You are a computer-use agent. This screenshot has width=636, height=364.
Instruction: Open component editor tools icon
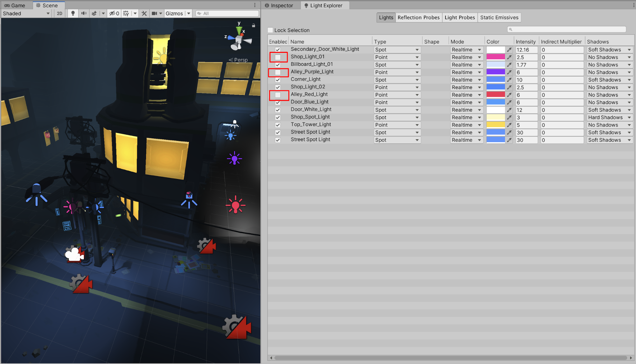point(144,13)
